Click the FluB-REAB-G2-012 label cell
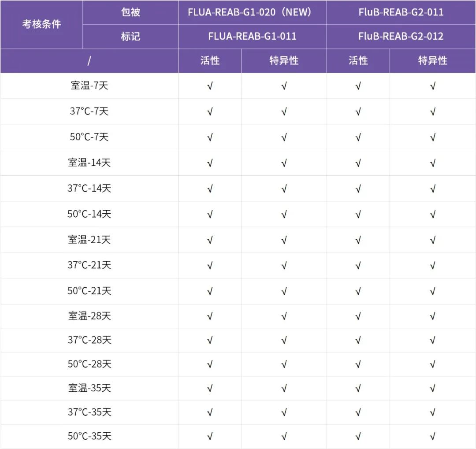 pyautogui.click(x=401, y=36)
